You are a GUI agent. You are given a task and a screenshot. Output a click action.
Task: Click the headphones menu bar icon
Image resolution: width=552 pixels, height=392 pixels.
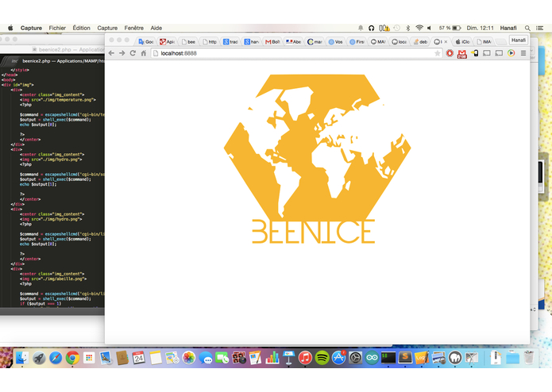pyautogui.click(x=372, y=28)
